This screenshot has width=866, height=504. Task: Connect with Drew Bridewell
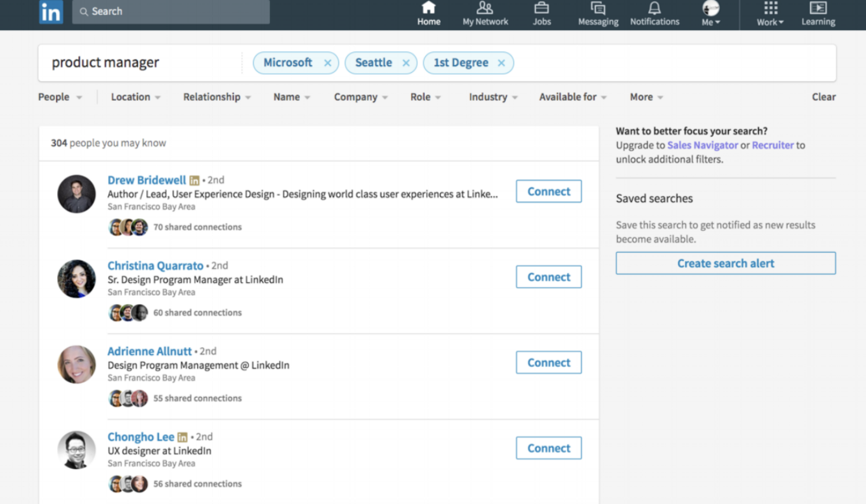click(x=549, y=192)
